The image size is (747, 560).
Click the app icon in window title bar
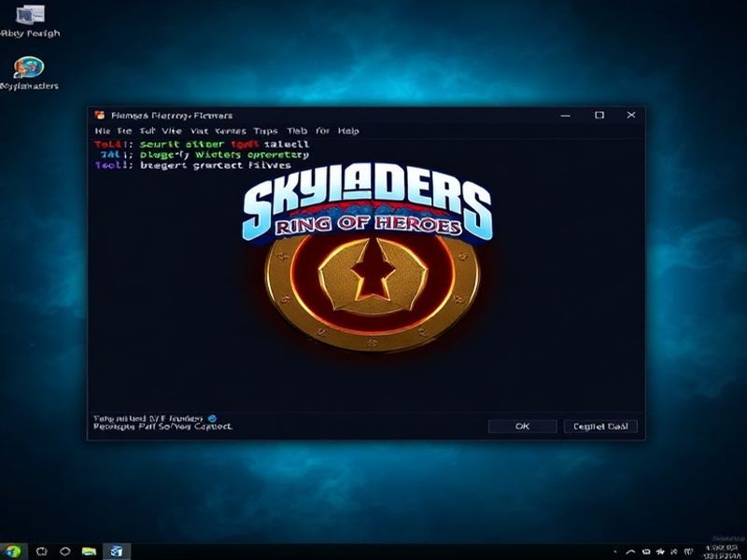[x=100, y=115]
